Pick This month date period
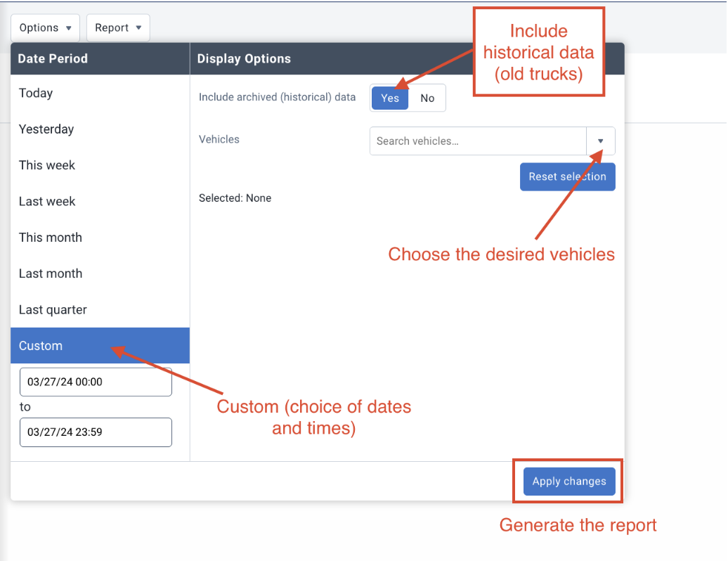The width and height of the screenshot is (728, 561). click(100, 238)
